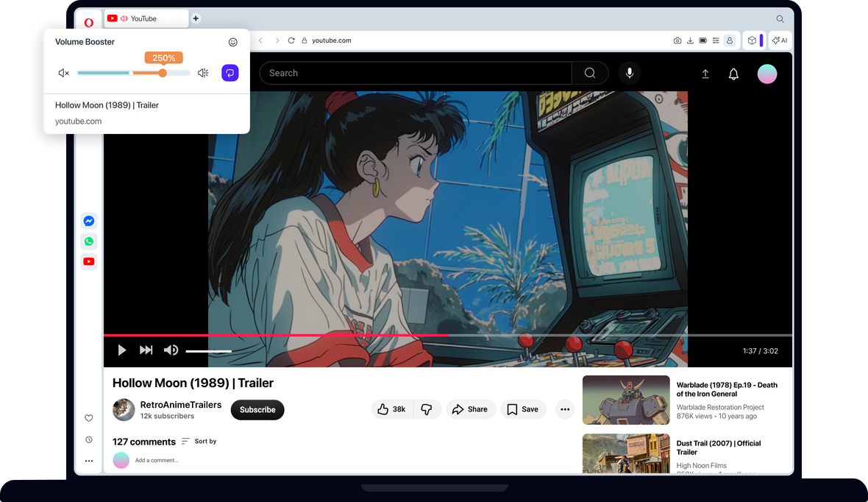Viewport: 868px width, 502px height.
Task: Like the video with 38k likes
Action: [x=392, y=409]
